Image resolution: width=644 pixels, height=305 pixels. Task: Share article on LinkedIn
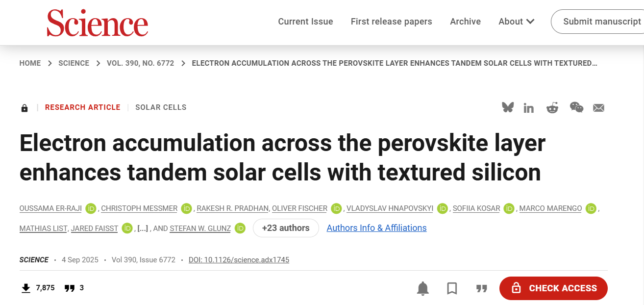tap(528, 108)
